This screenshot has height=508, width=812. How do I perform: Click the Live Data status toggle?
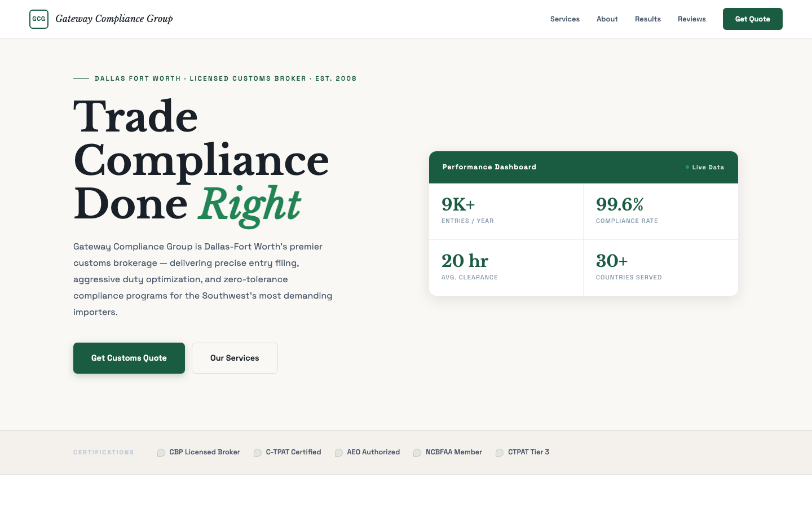point(705,167)
